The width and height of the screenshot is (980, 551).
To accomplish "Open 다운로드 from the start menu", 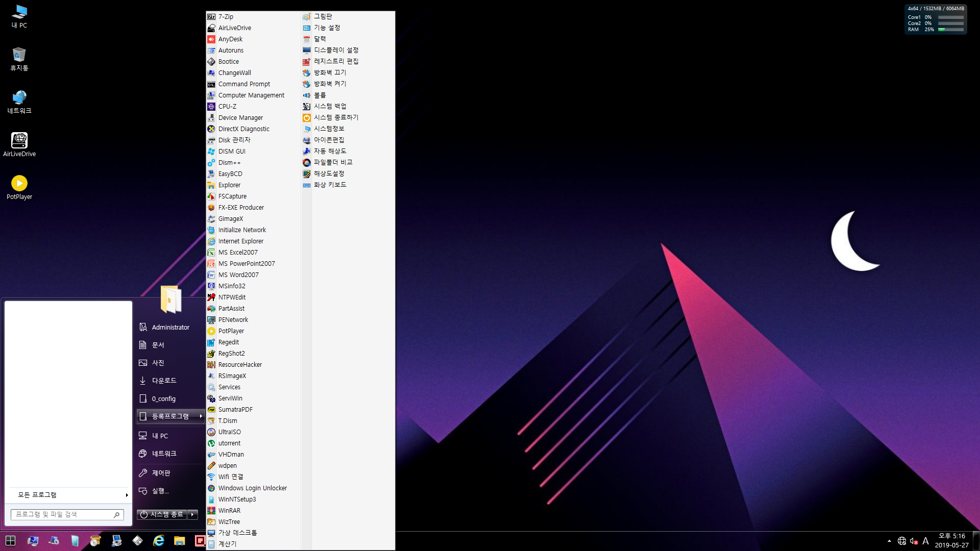I will click(171, 381).
